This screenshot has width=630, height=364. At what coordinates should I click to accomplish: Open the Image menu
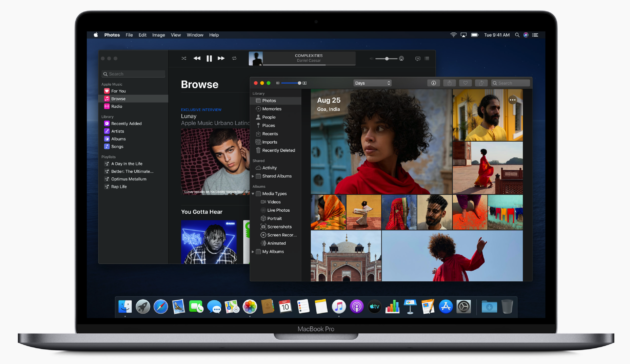pyautogui.click(x=159, y=35)
